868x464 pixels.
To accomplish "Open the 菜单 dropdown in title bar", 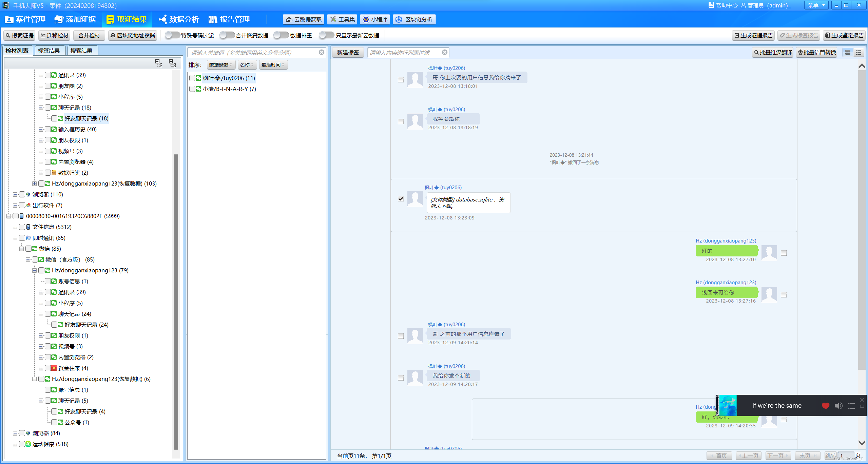I will (816, 5).
